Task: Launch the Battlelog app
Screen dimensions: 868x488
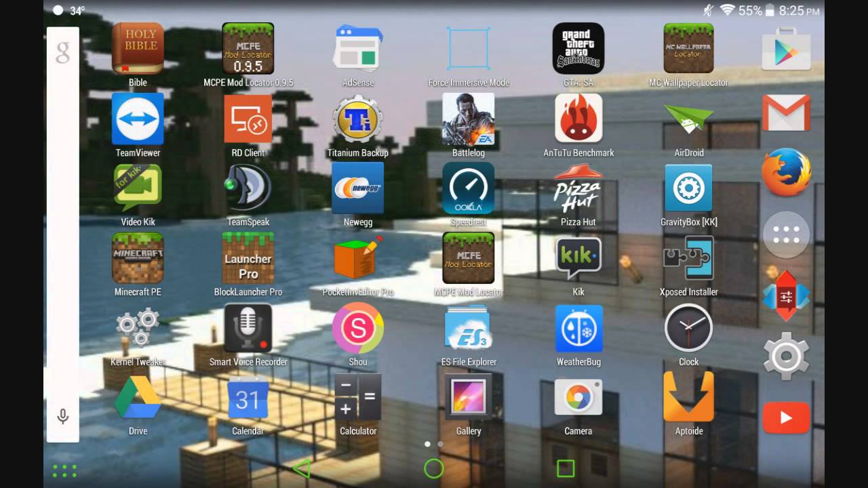Action: point(469,119)
